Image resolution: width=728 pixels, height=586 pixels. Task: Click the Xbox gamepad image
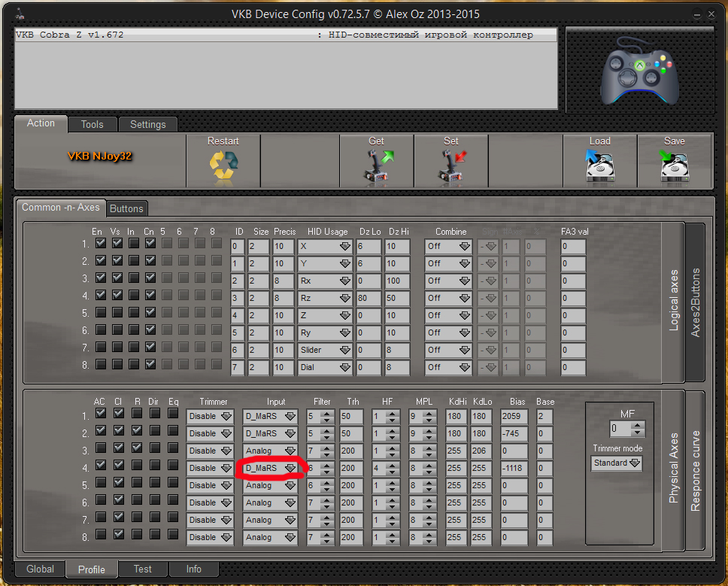640,71
